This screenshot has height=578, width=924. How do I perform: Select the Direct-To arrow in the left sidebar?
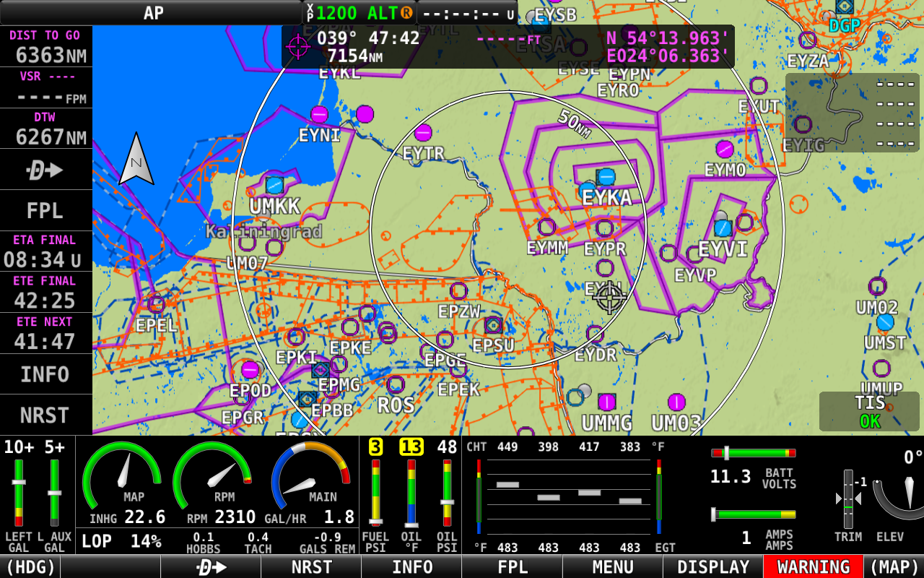pyautogui.click(x=45, y=169)
